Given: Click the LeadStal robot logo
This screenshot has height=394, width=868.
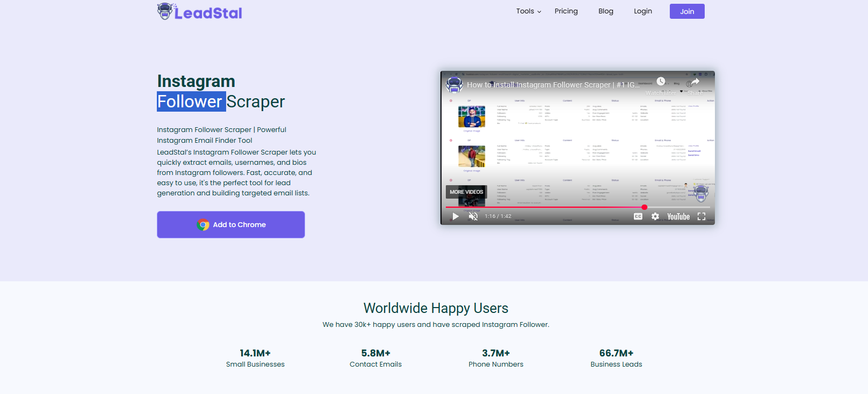Looking at the screenshot, I should coord(165,11).
